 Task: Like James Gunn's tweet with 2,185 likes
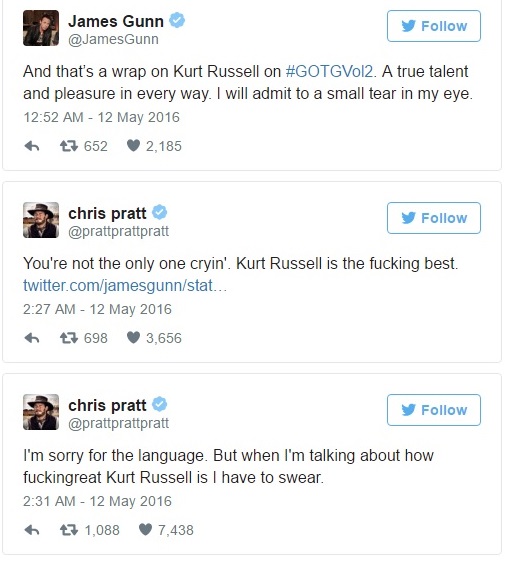coord(133,146)
